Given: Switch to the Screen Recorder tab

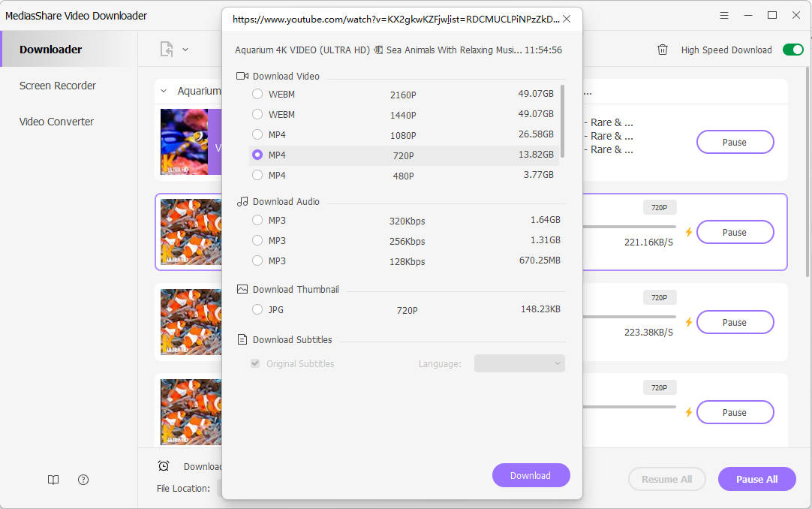Looking at the screenshot, I should pos(58,86).
